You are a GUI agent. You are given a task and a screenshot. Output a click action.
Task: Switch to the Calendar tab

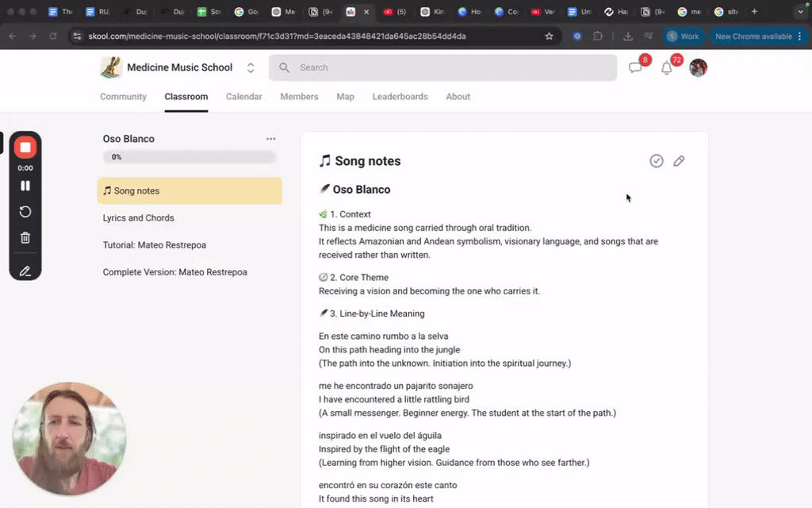tap(243, 96)
